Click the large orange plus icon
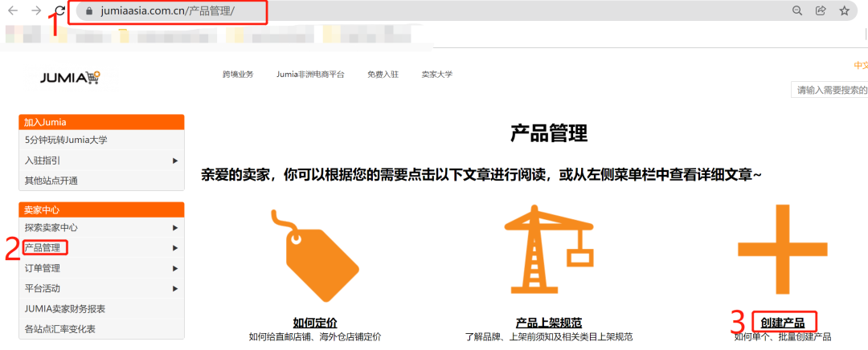Image resolution: width=868 pixels, height=350 pixels. [782, 250]
